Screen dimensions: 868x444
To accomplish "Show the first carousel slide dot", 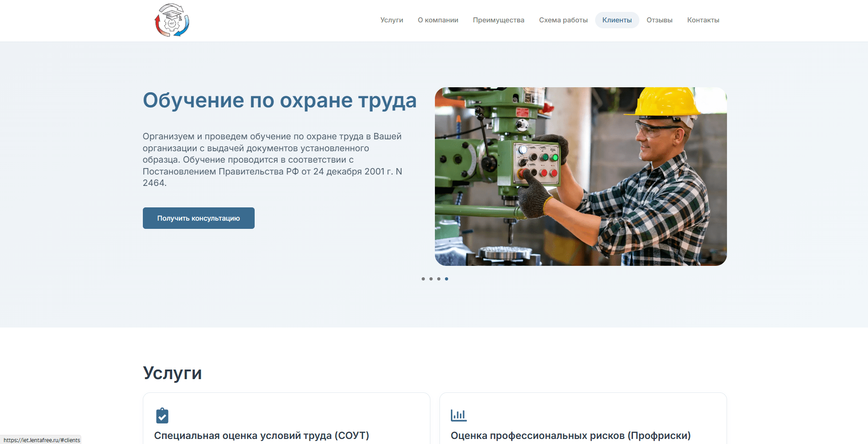I will point(423,279).
